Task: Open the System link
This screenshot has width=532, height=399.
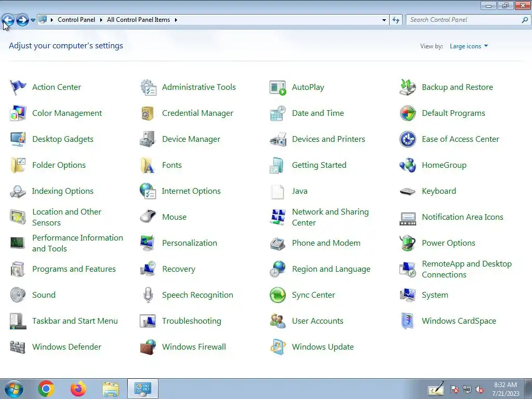Action: click(435, 295)
